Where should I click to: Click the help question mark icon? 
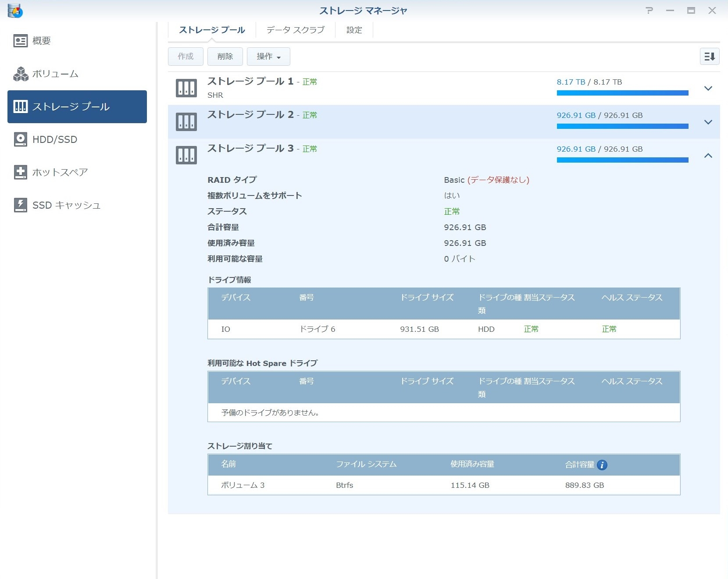649,11
